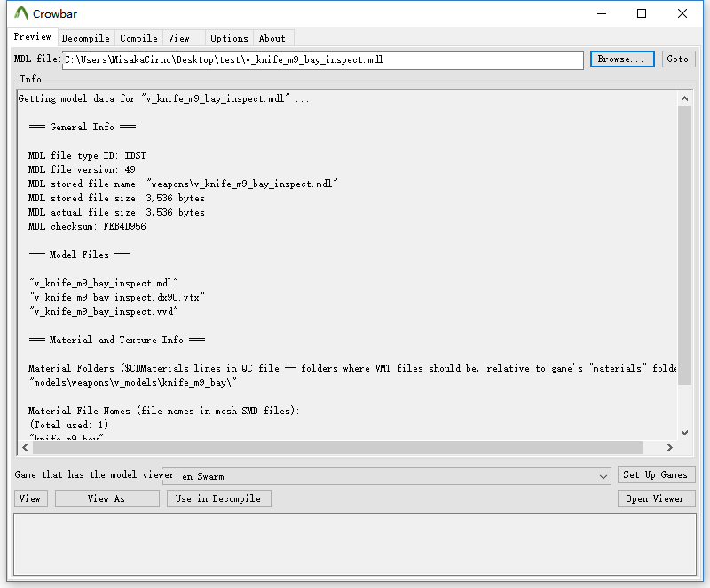Click the Goto button
This screenshot has width=710, height=588.
click(x=678, y=59)
